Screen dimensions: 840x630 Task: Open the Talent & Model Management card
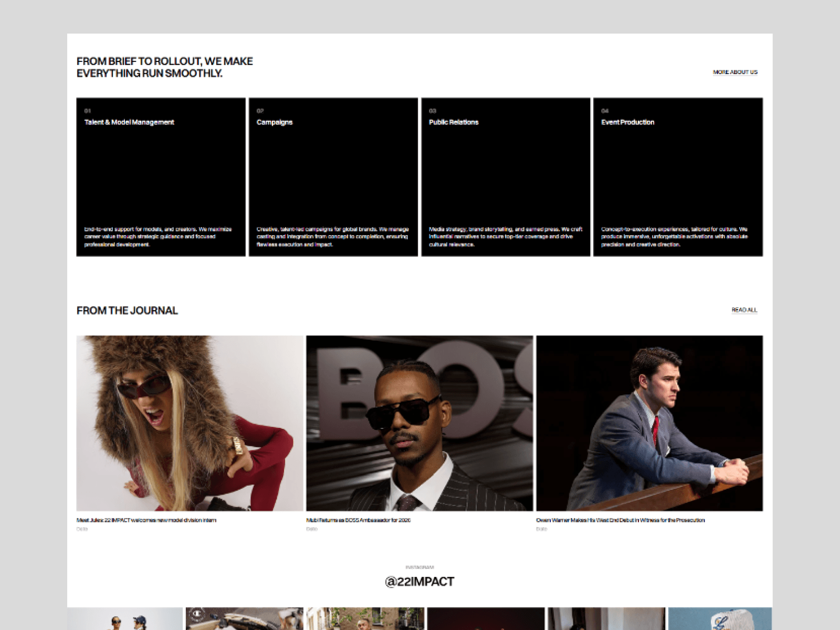[x=161, y=177]
